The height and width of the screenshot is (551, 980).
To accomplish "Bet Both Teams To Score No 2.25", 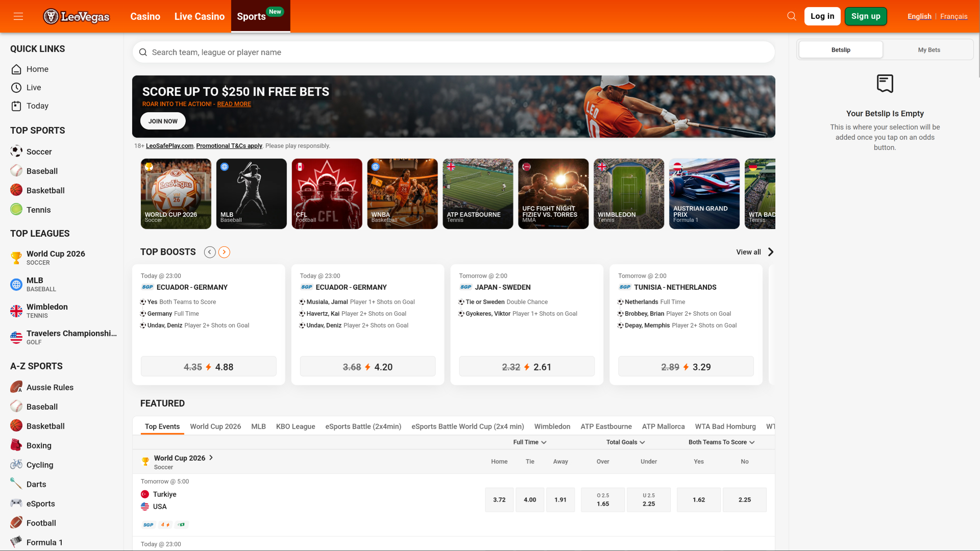I will [x=745, y=499].
